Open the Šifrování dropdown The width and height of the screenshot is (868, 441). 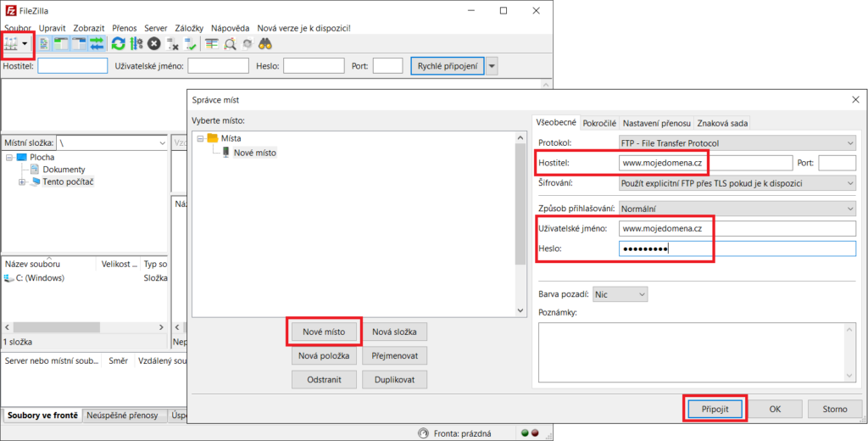(737, 183)
